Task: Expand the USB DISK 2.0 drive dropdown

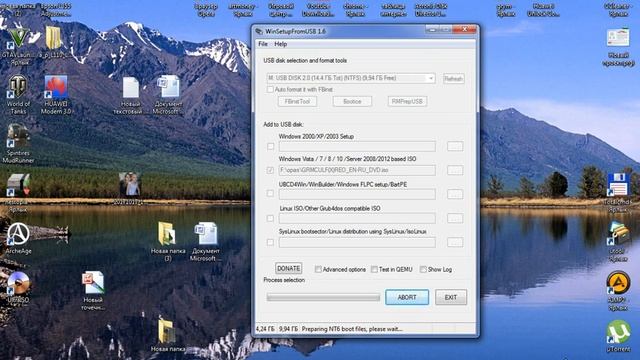Action: click(x=431, y=78)
